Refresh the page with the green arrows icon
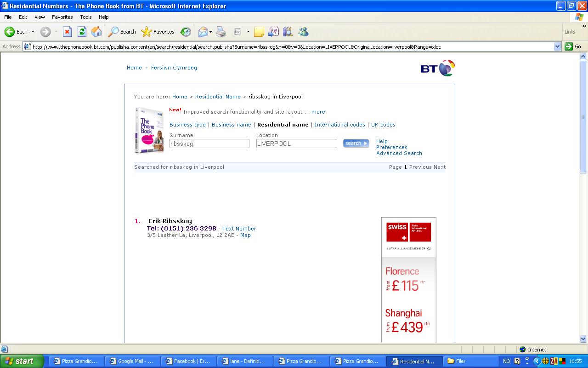Image resolution: width=588 pixels, height=368 pixels. pyautogui.click(x=82, y=32)
